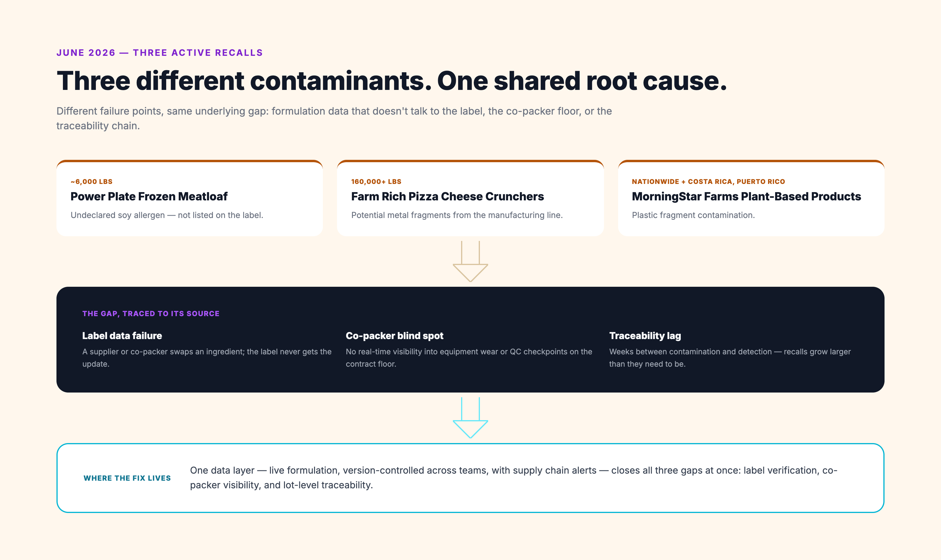Select the Traceability lag heading
The image size is (941, 560).
click(x=645, y=336)
